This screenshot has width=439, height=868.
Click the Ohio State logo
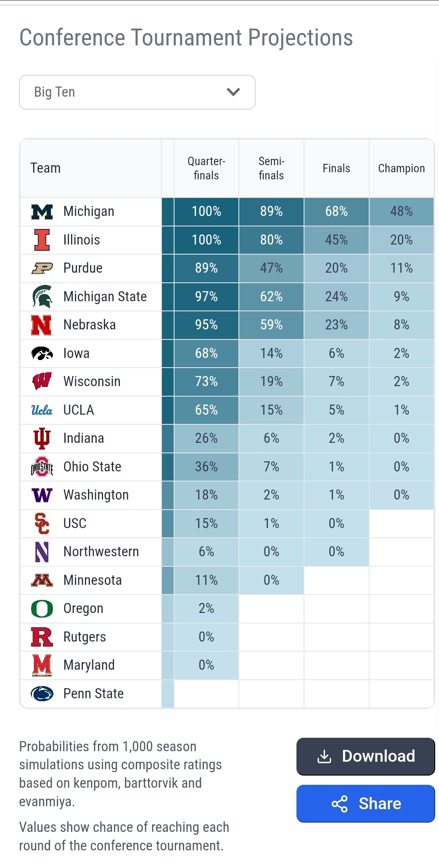click(42, 467)
